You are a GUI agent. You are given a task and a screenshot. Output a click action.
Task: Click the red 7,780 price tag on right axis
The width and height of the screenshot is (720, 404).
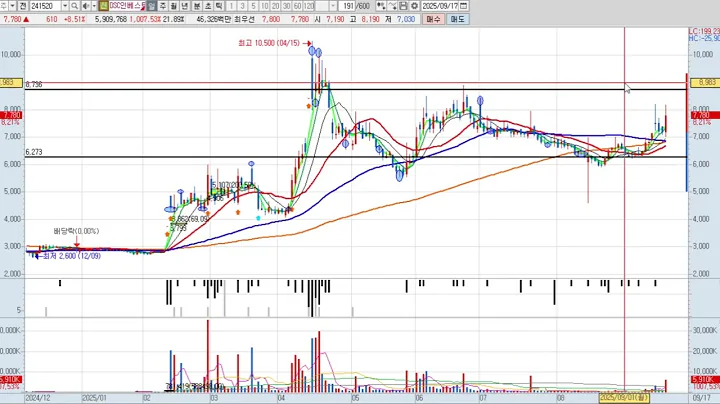tap(705, 115)
